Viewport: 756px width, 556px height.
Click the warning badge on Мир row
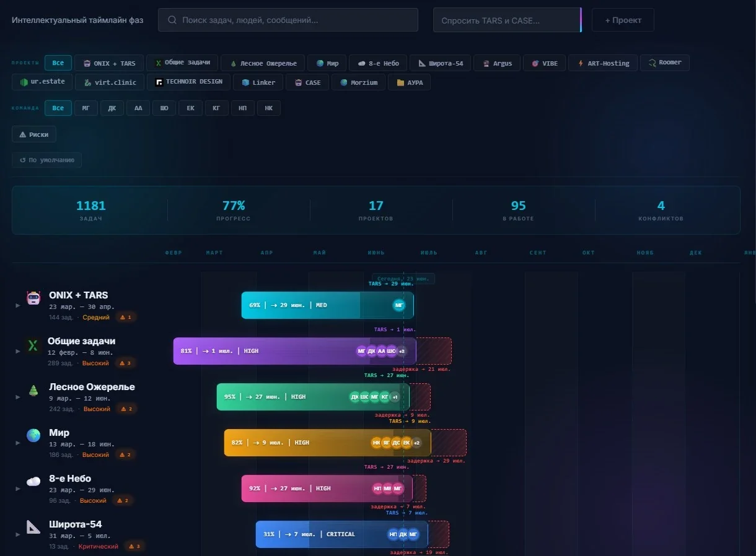click(125, 454)
